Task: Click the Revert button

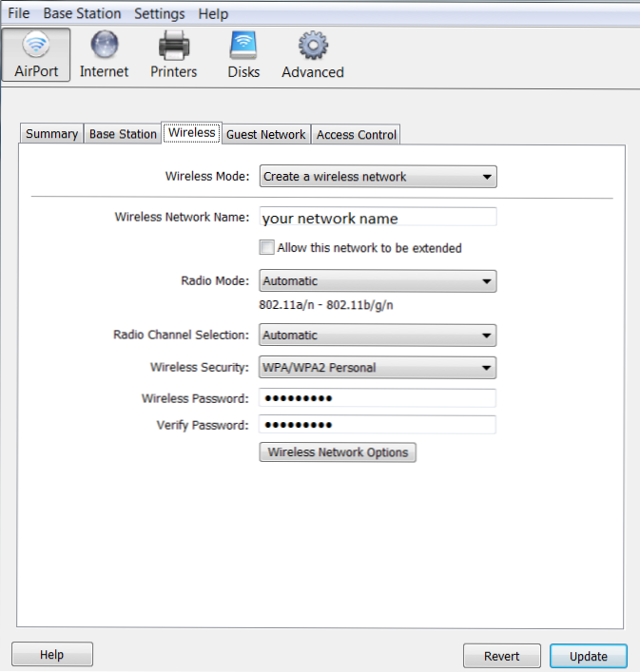Action: pyautogui.click(x=501, y=656)
